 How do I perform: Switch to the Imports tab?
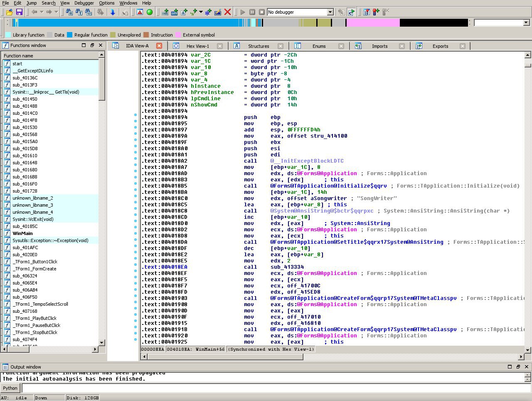[x=379, y=46]
